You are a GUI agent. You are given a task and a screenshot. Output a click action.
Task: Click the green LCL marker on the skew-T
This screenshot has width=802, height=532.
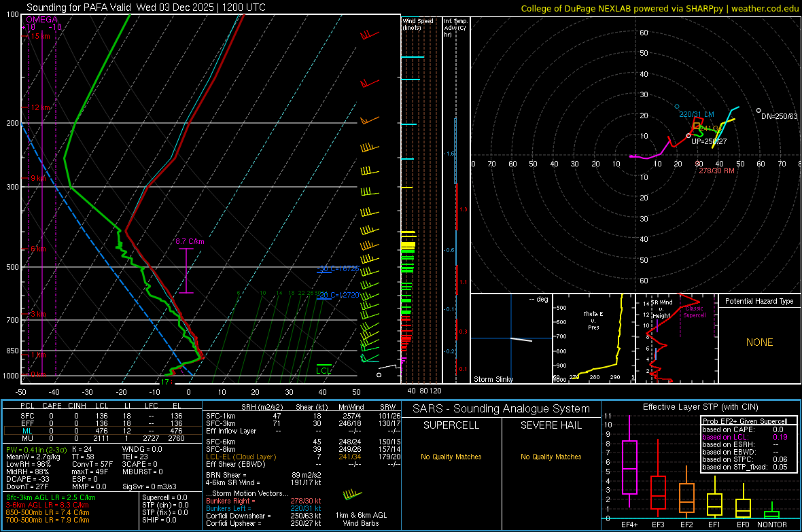[324, 370]
